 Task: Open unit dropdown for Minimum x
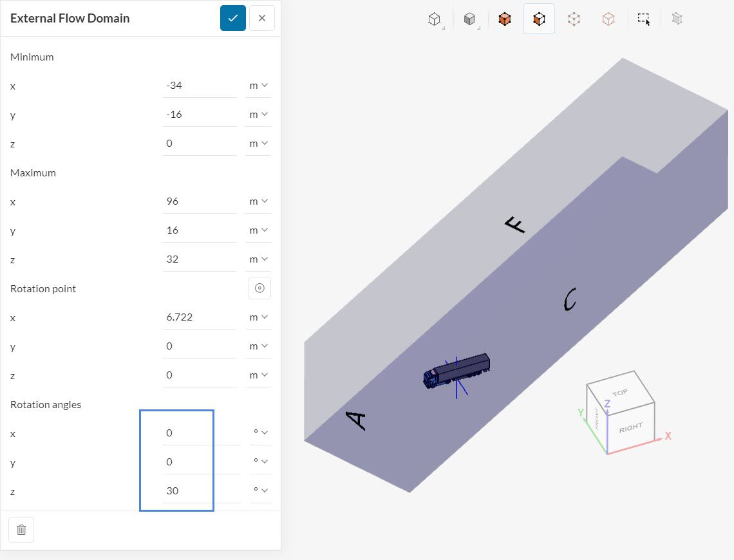(258, 85)
